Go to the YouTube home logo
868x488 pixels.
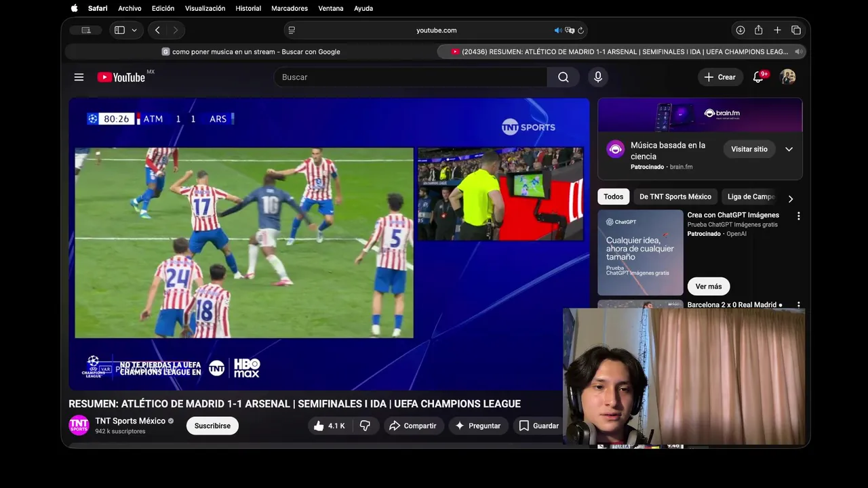click(x=121, y=77)
